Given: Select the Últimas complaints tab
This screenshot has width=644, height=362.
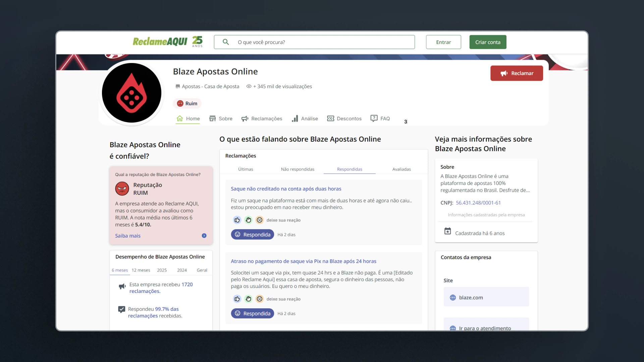Looking at the screenshot, I should tap(246, 169).
